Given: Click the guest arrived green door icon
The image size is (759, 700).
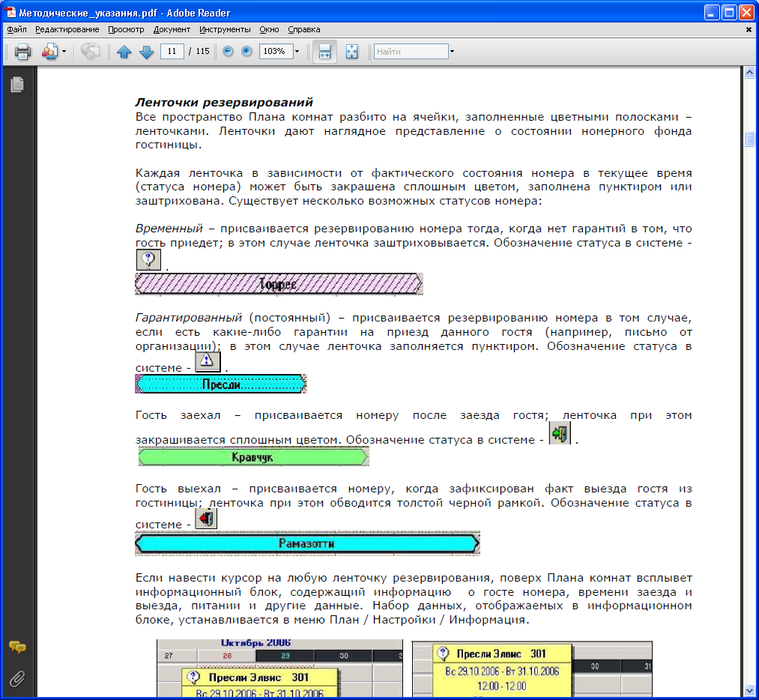Looking at the screenshot, I should tap(560, 432).
